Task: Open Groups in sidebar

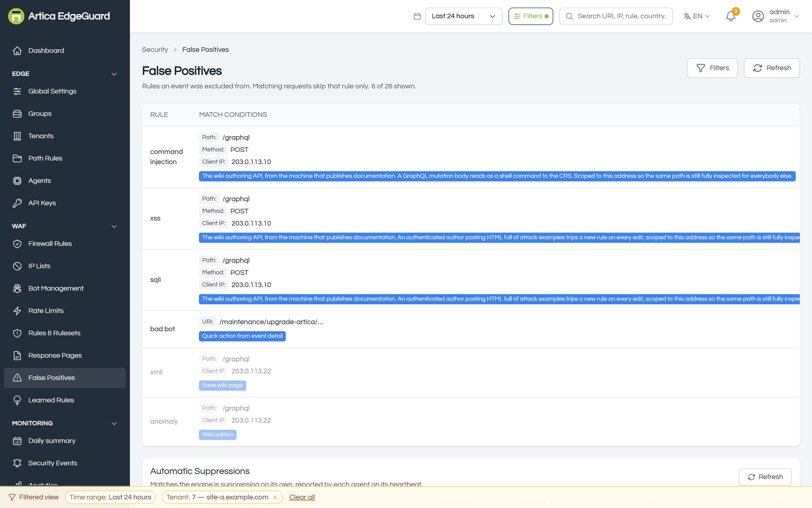Action: [65, 114]
